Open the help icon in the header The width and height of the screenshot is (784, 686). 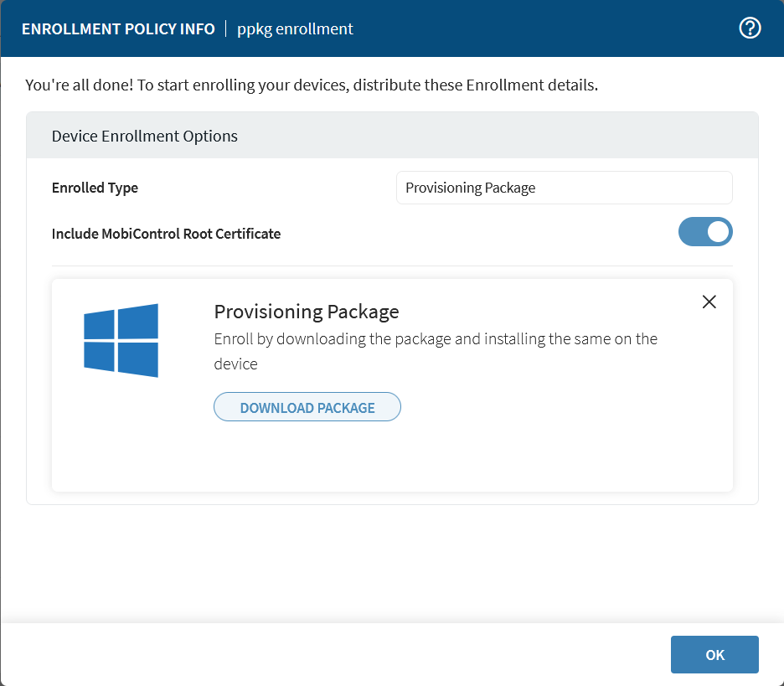[750, 28]
